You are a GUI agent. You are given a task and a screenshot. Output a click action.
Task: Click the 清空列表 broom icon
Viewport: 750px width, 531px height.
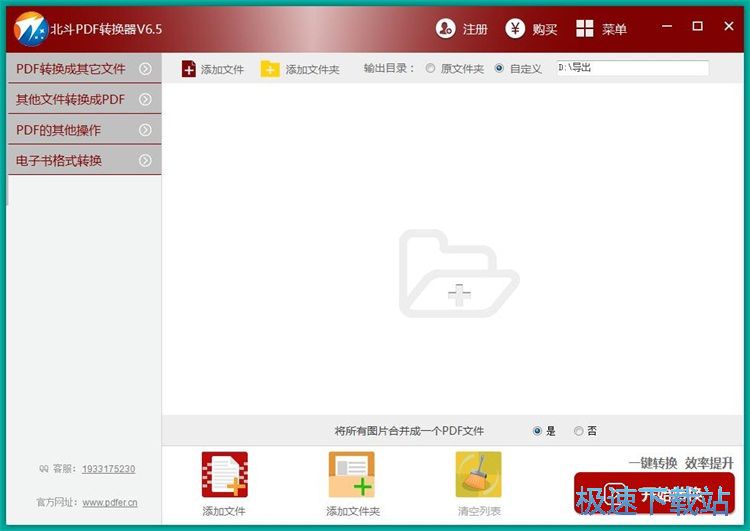tap(478, 475)
